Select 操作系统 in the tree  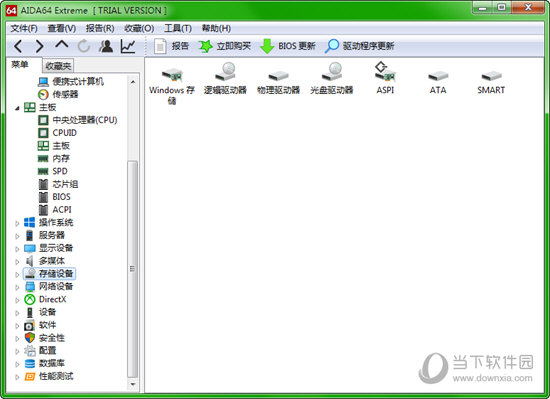tap(56, 222)
